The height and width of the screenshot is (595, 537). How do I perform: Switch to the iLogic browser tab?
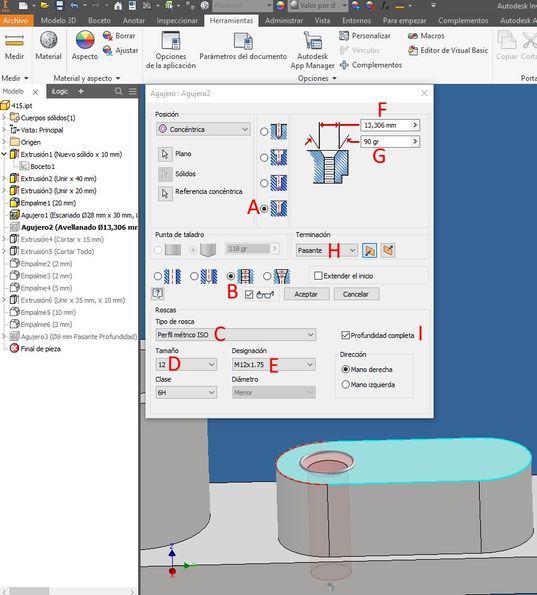60,91
